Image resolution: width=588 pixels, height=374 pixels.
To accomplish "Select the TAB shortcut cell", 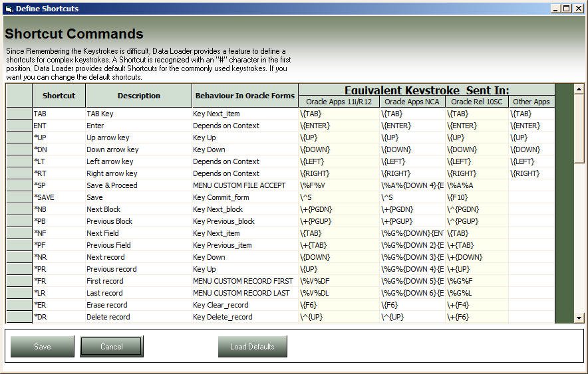I will click(x=59, y=114).
